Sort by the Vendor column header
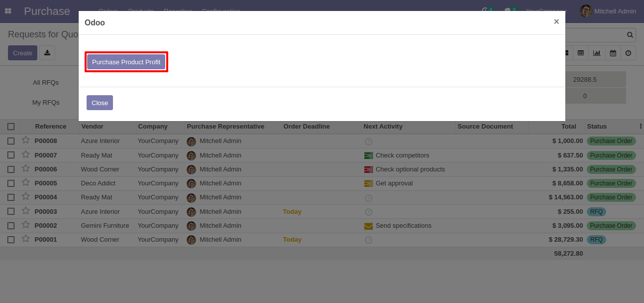Image resolution: width=644 pixels, height=303 pixels. coord(93,127)
